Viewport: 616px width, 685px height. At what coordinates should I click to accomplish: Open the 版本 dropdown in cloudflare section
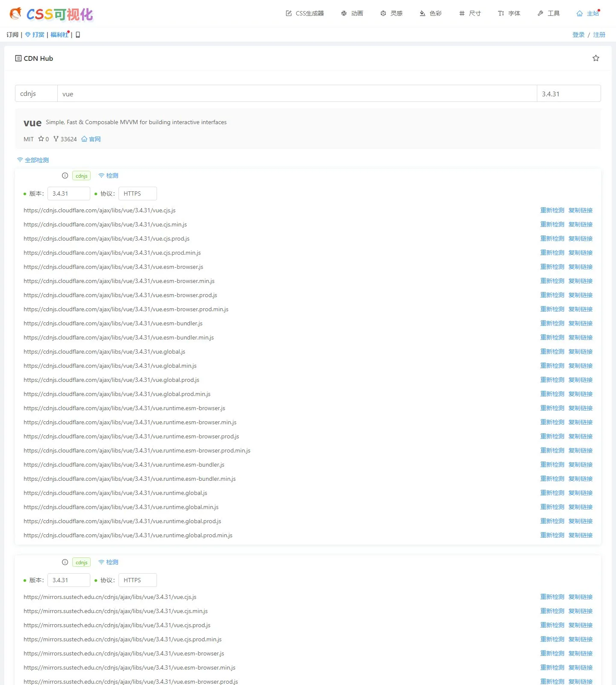pyautogui.click(x=69, y=194)
